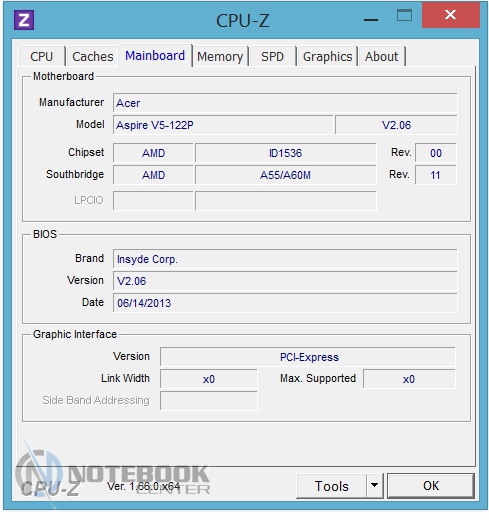The height and width of the screenshot is (521, 489).
Task: Click the BIOS date field 06/14/2013
Action: pyautogui.click(x=285, y=303)
